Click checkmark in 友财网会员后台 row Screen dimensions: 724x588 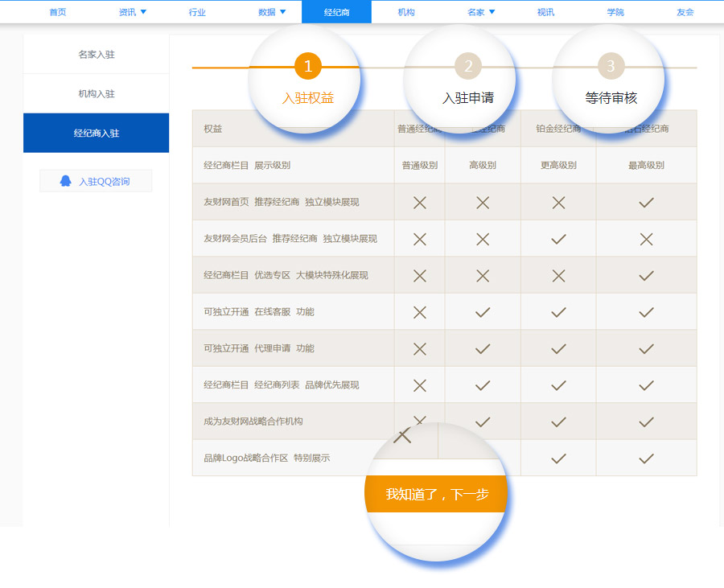click(559, 239)
